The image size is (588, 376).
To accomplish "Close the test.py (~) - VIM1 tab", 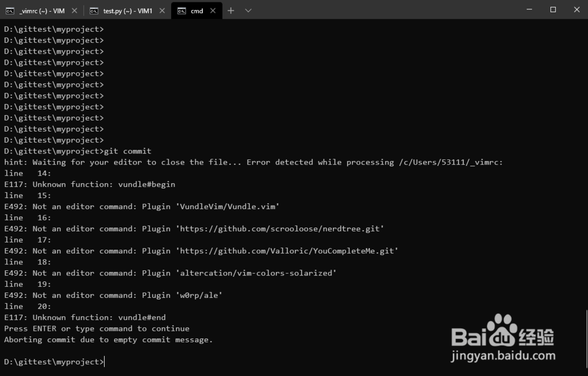I will pos(162,11).
